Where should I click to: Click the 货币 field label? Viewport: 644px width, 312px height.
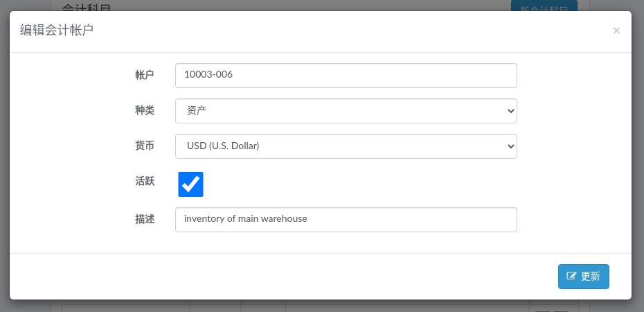(145, 146)
